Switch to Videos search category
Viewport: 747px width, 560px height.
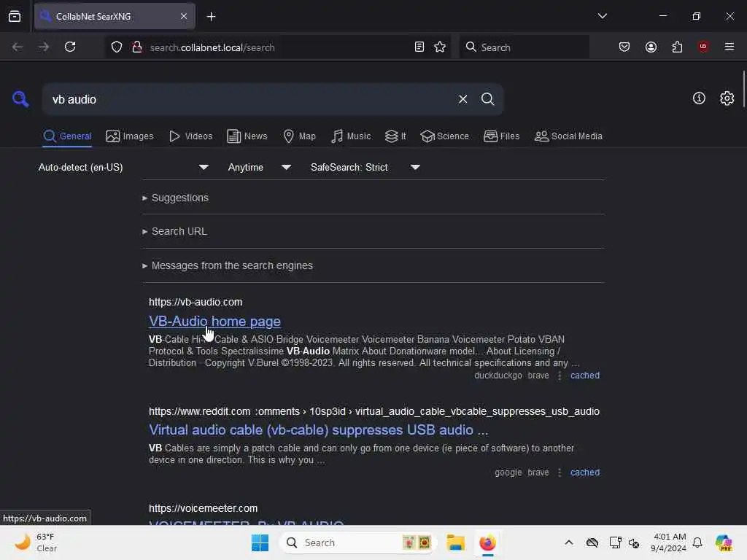pos(190,136)
